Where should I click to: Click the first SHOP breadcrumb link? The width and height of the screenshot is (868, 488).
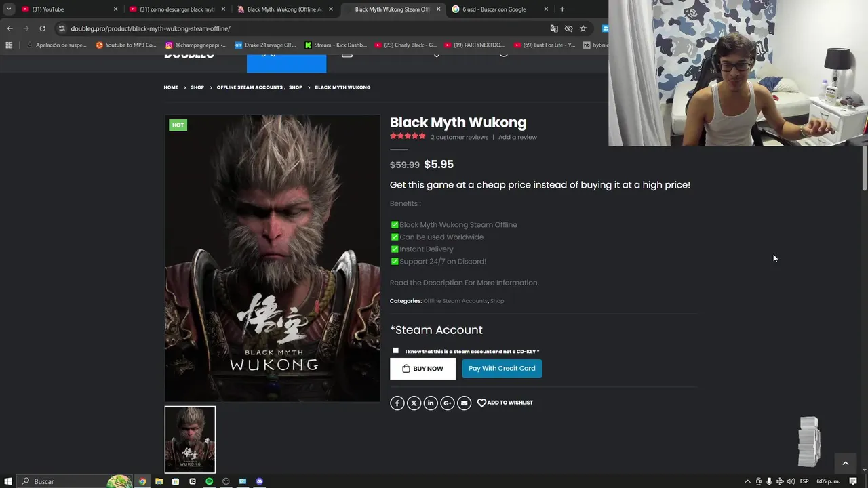point(197,87)
